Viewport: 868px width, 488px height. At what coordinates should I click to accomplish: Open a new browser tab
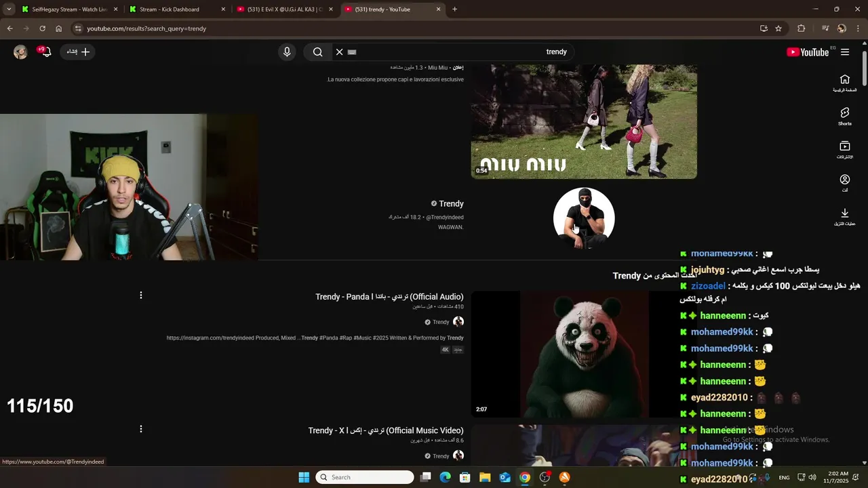click(454, 9)
